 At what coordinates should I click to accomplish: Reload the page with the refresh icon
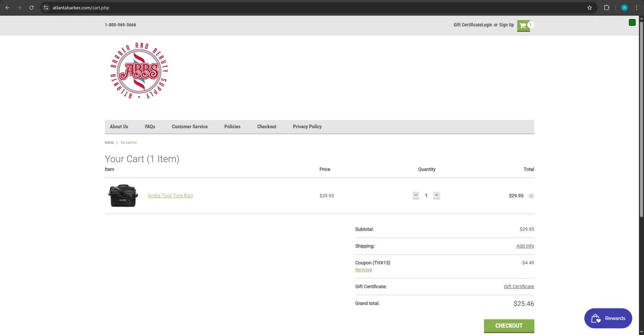coord(31,8)
